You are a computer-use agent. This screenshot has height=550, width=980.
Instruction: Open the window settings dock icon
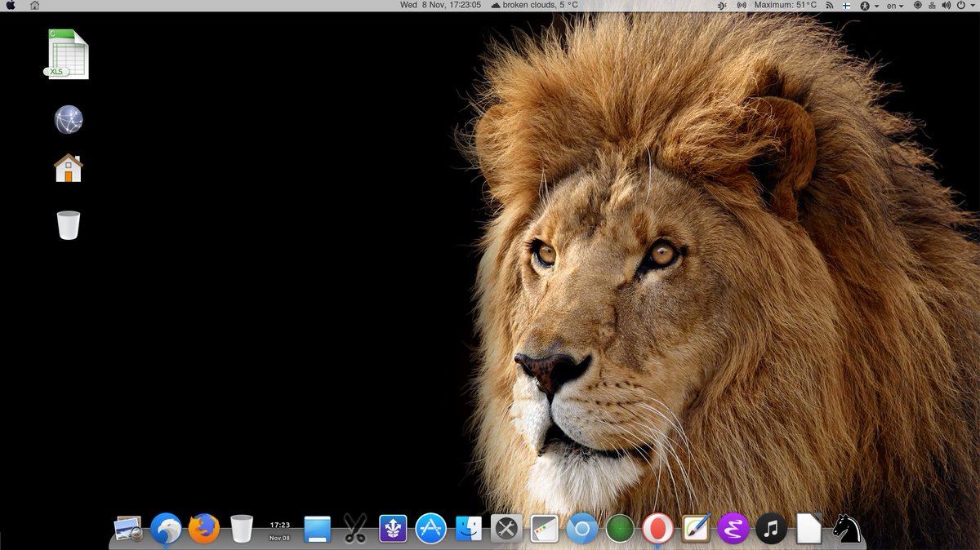coord(544,530)
